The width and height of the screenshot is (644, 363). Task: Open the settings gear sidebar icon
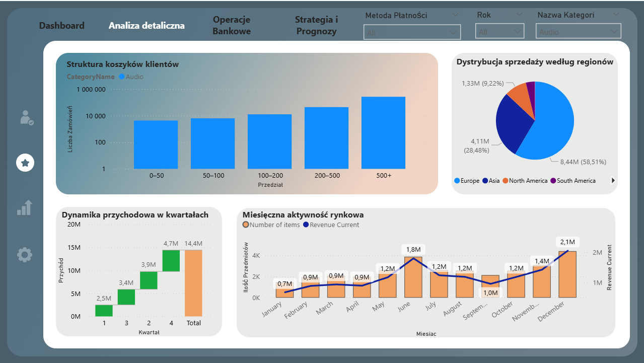[x=25, y=255]
